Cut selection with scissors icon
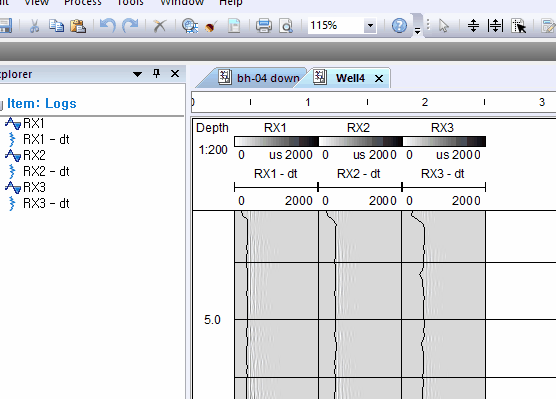Viewport: 556px width, 399px height. (x=34, y=26)
